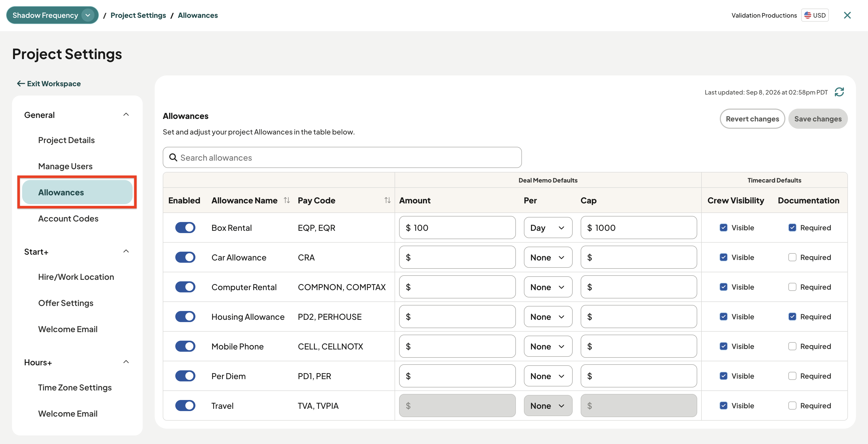Open Per dropdown for Mobile Phone
The width and height of the screenshot is (868, 444).
[x=548, y=346]
